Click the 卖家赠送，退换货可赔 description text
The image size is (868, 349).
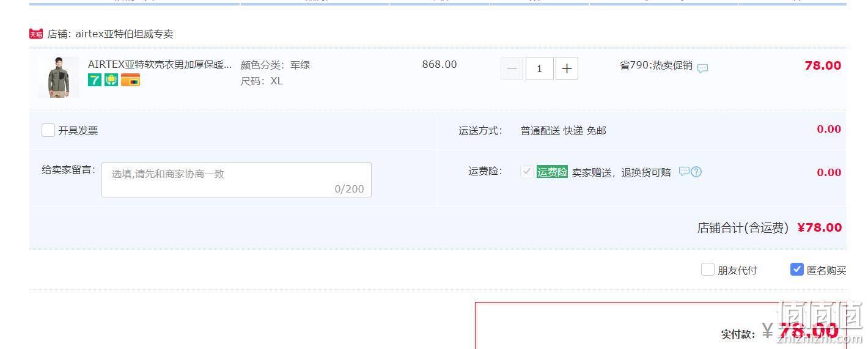pos(621,173)
